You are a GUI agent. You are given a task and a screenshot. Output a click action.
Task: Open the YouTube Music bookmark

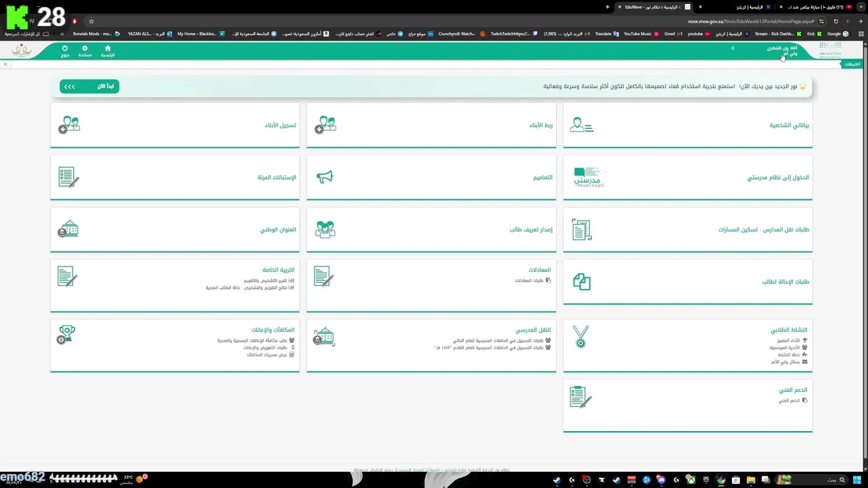click(x=641, y=34)
